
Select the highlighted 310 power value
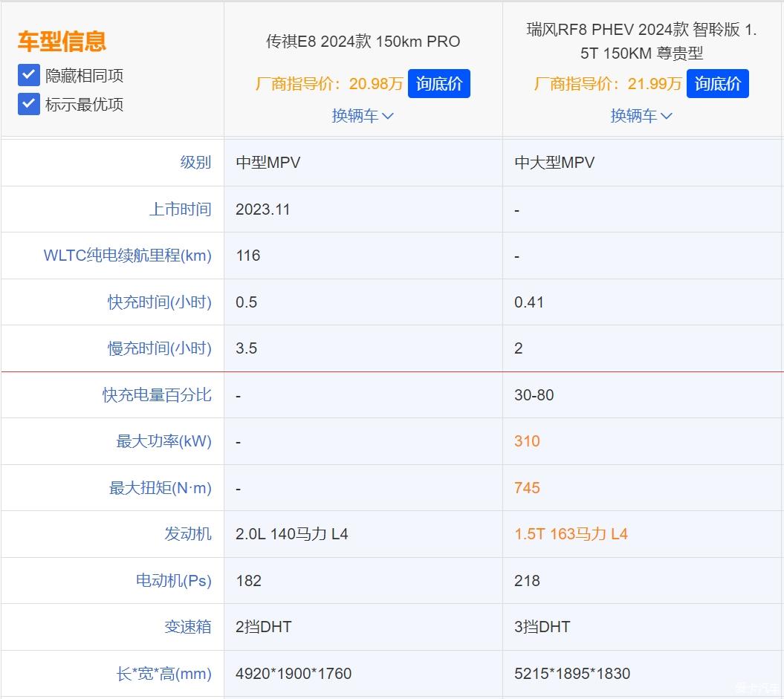pyautogui.click(x=527, y=441)
